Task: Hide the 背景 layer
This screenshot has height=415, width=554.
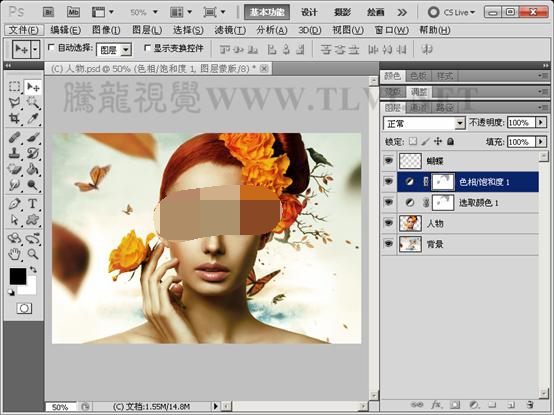Action: coord(389,244)
